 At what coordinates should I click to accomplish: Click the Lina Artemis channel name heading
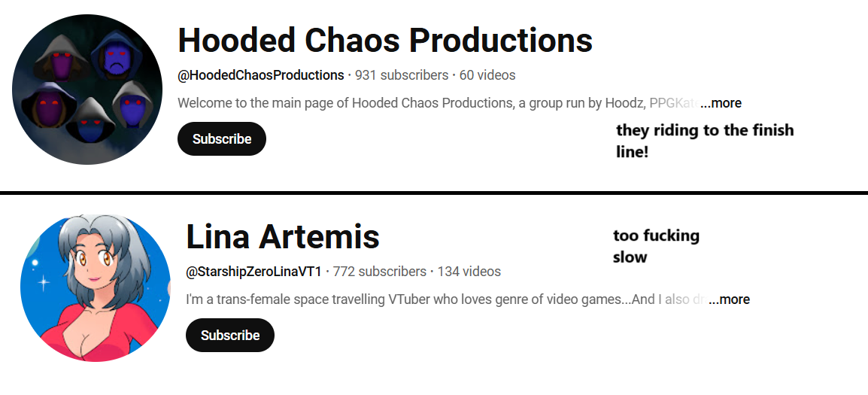pyautogui.click(x=283, y=237)
